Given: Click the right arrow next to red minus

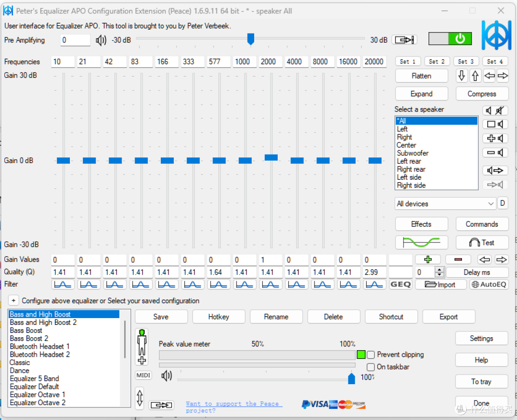Looking at the screenshot, I should coord(502,260).
